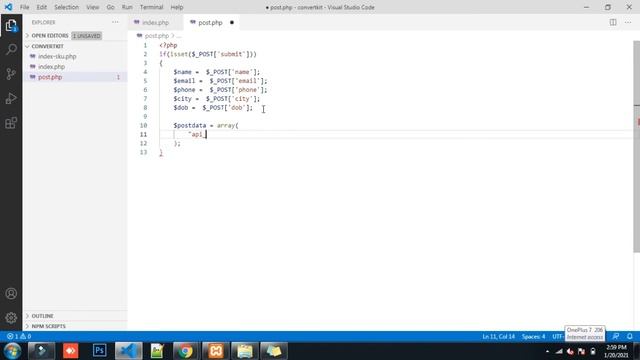The image size is (640, 360).
Task: Click the orange Git app taskbar icon
Action: (x=70, y=351)
